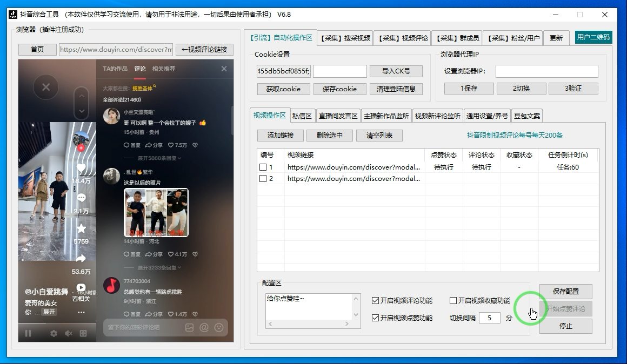Switch to the 豆包文案 tab
627x364 pixels.
(x=526, y=116)
